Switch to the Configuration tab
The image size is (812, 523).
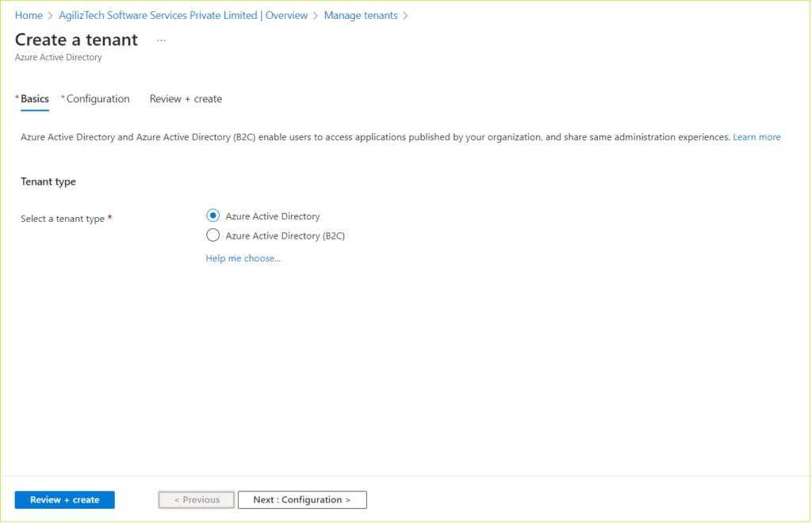tap(95, 98)
